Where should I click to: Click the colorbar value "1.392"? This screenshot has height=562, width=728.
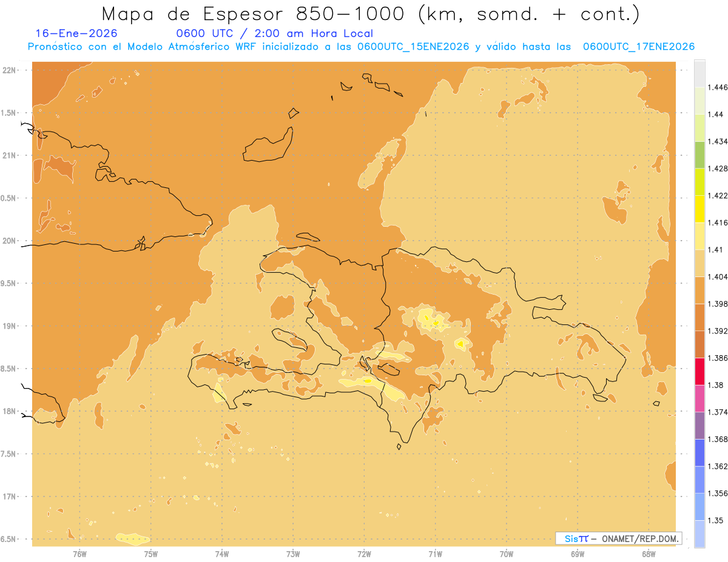pyautogui.click(x=718, y=331)
